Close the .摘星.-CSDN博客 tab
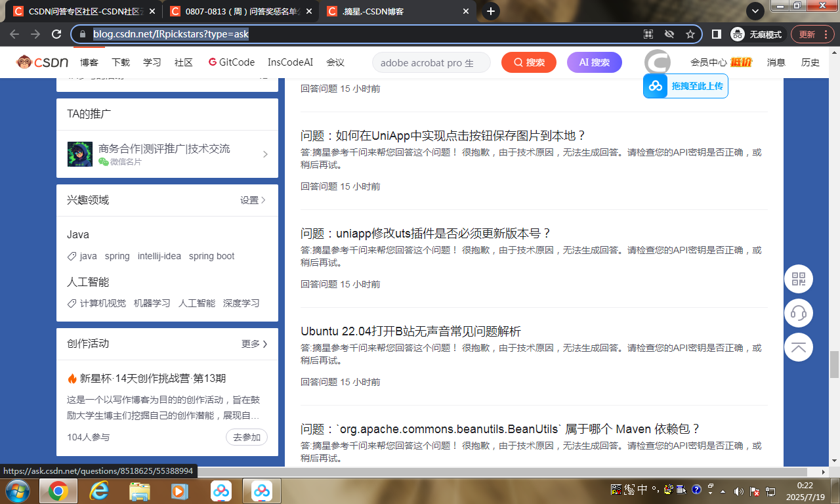Viewport: 840px width, 504px height. [466, 11]
